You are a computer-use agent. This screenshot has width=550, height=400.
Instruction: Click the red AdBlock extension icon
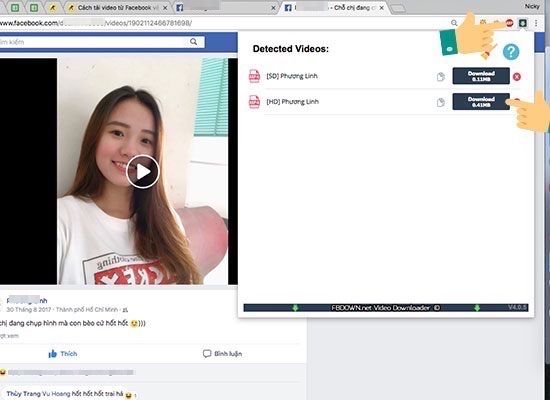(x=509, y=23)
